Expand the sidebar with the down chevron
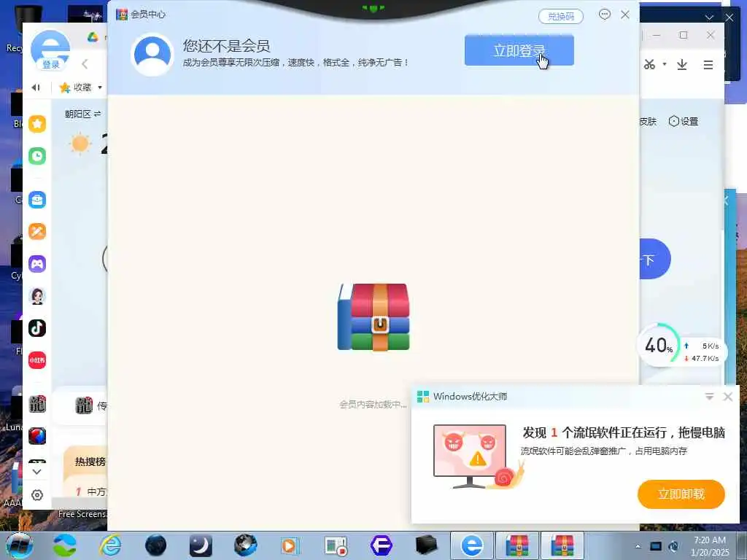This screenshot has width=747, height=560. click(x=36, y=472)
